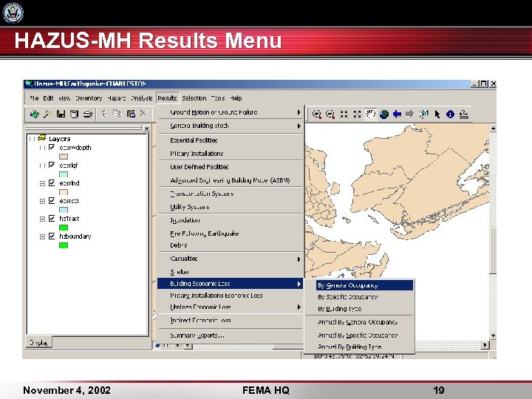Open the Results menu
The height and width of the screenshot is (399, 532).
[x=167, y=98]
